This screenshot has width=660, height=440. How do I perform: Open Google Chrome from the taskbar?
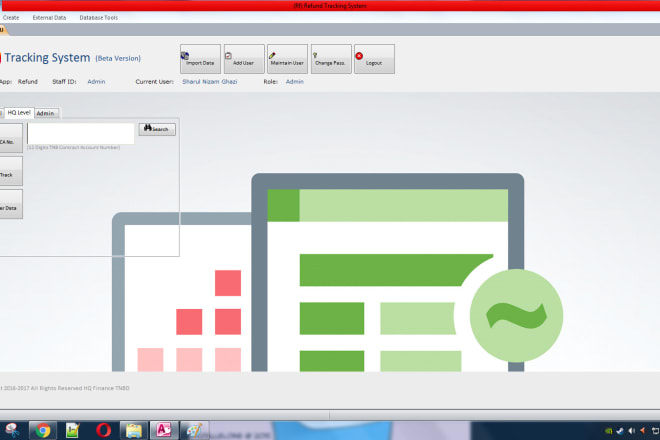(42, 430)
